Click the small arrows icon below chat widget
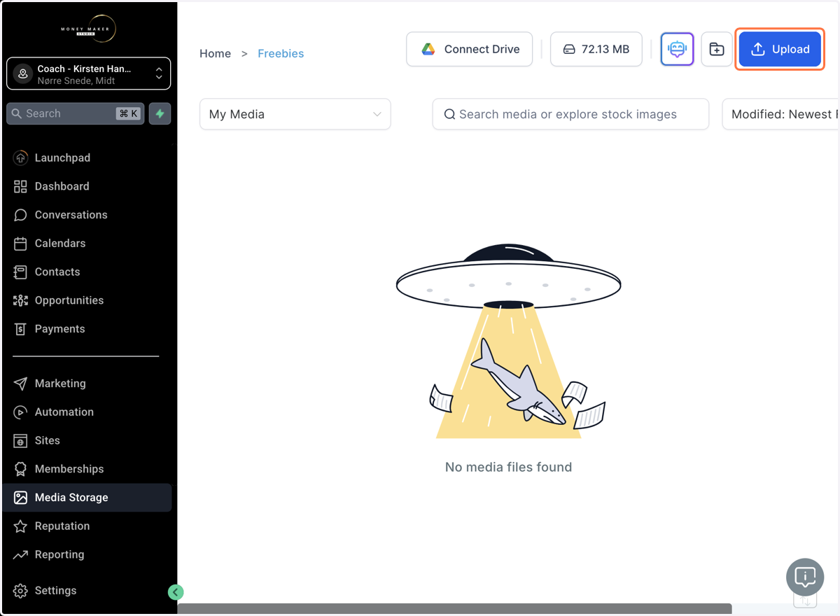This screenshot has height=616, width=840. pyautogui.click(x=805, y=601)
